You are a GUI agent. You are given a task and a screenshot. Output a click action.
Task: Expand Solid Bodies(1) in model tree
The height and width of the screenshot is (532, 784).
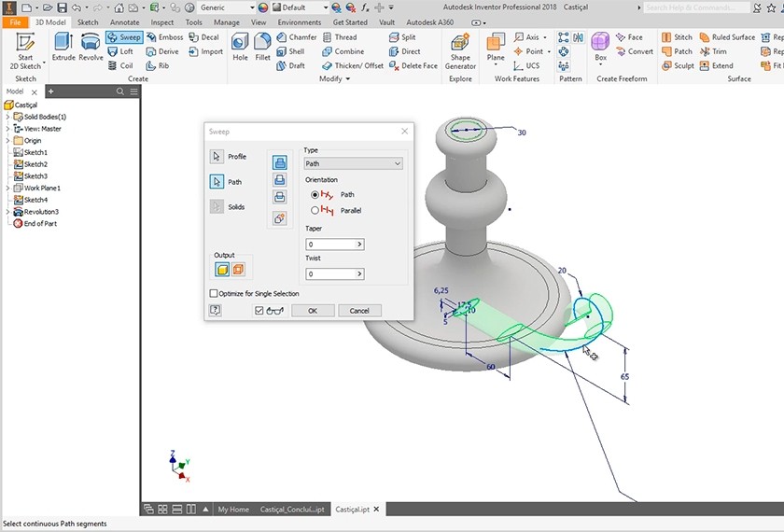tap(7, 117)
